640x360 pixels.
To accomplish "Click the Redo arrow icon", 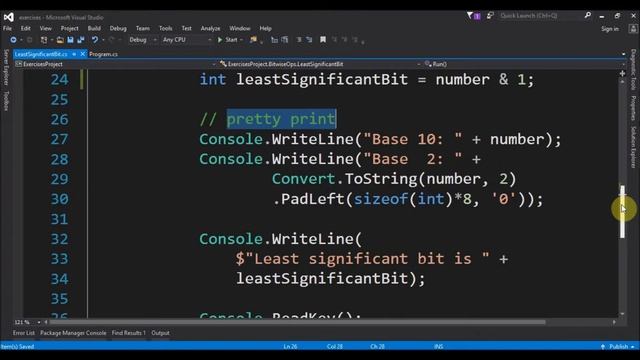I will (111, 40).
